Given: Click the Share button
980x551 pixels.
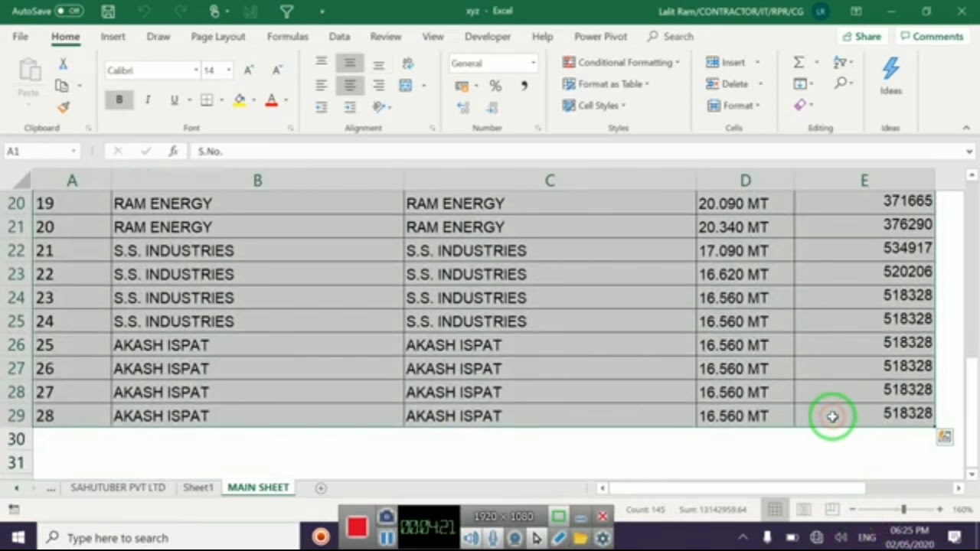Looking at the screenshot, I should [x=861, y=37].
